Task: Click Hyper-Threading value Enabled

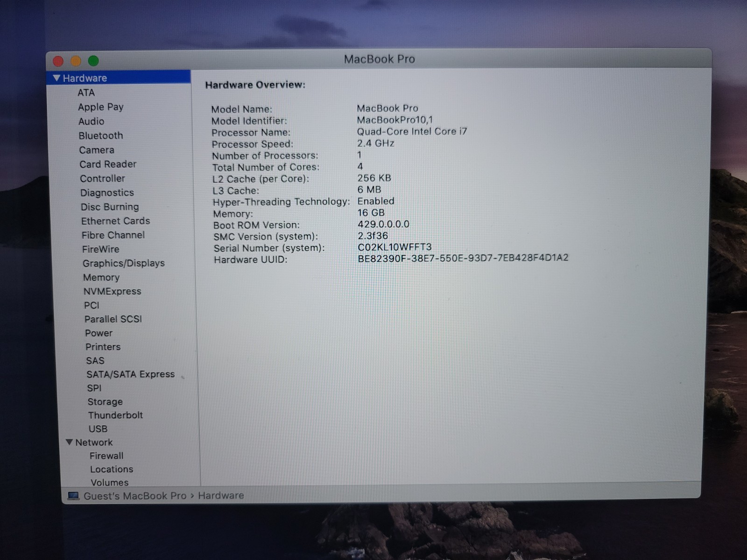Action: (376, 201)
